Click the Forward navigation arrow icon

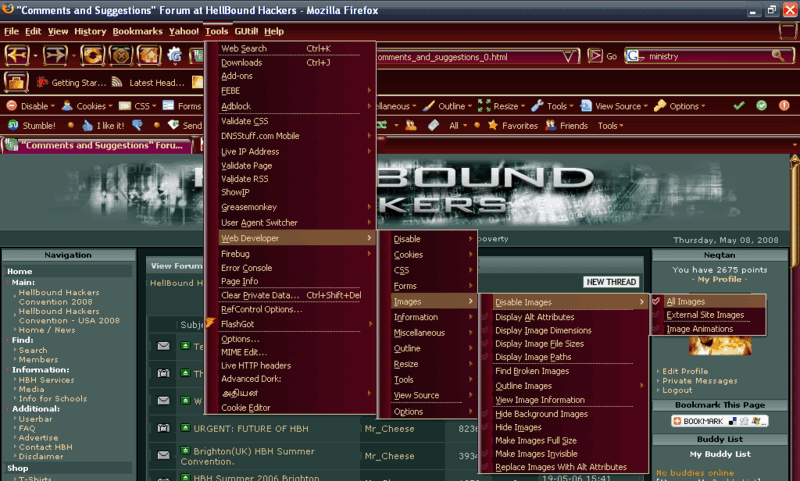pyautogui.click(x=55, y=55)
